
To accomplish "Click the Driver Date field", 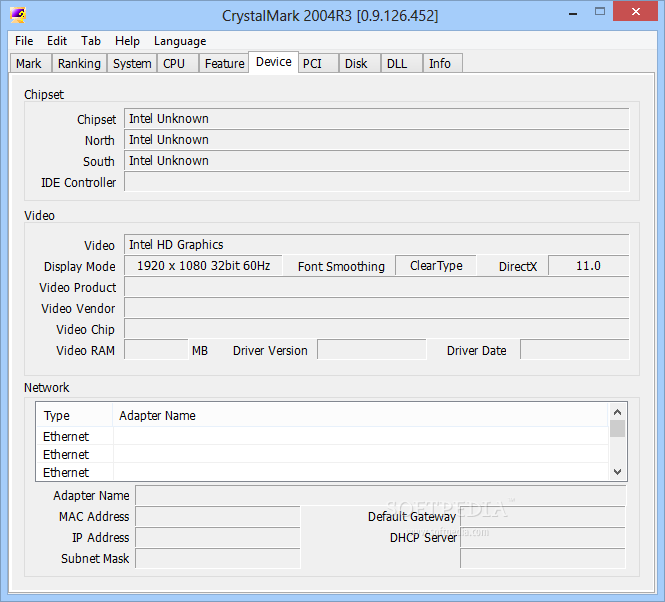I will point(575,350).
